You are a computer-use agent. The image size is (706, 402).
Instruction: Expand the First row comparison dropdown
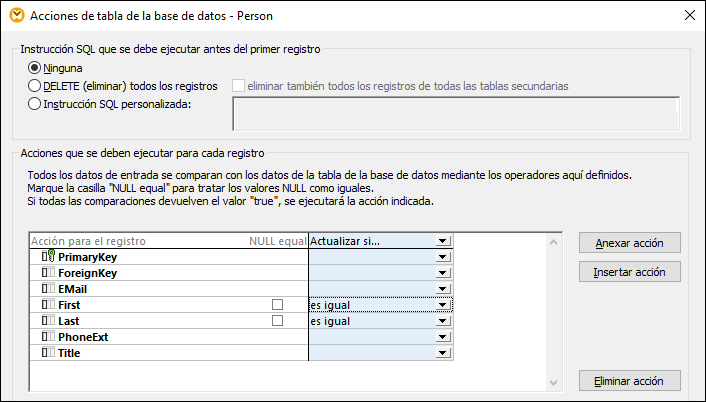coord(443,305)
